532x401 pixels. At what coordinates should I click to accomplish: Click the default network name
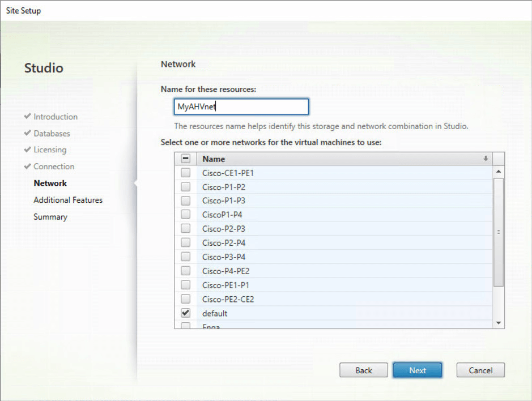(x=215, y=313)
